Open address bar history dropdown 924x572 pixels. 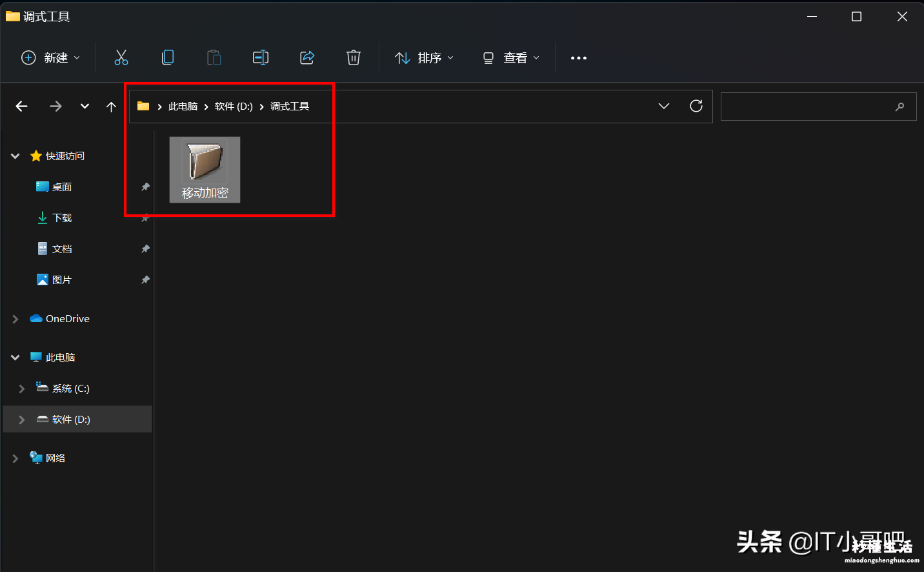click(664, 107)
